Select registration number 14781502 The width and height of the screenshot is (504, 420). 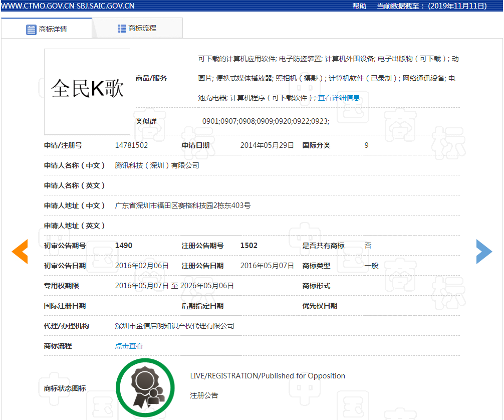coord(131,145)
